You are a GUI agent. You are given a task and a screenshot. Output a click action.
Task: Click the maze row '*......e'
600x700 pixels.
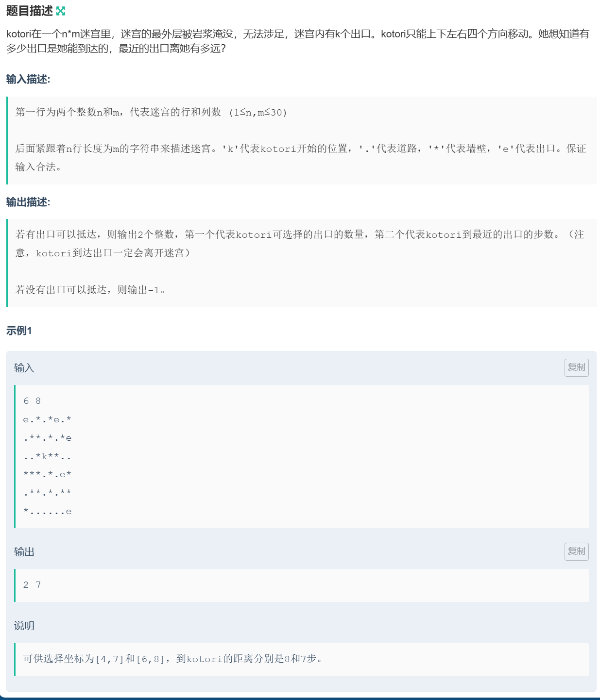(48, 511)
